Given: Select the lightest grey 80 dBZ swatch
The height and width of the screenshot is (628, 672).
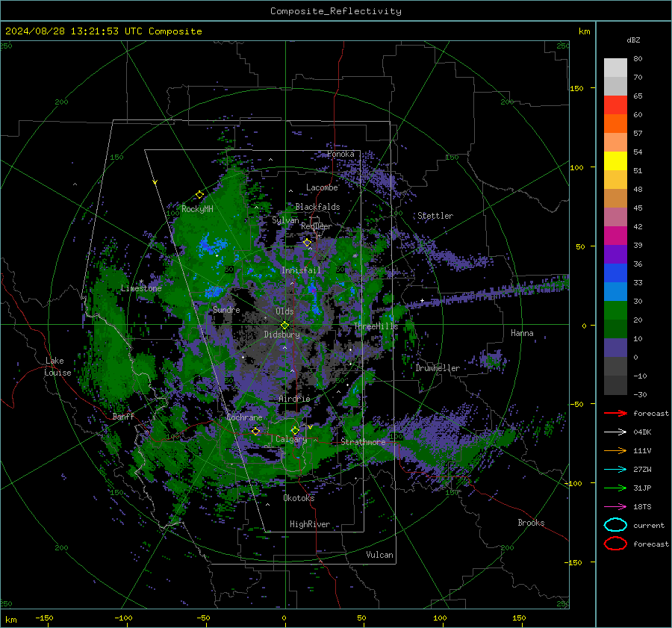Looking at the screenshot, I should tap(615, 68).
